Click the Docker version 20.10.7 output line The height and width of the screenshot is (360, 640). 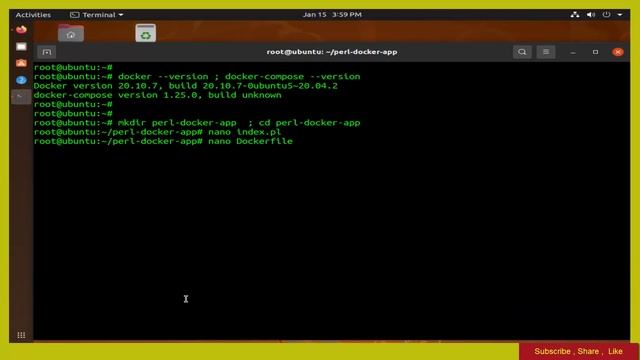tap(186, 86)
